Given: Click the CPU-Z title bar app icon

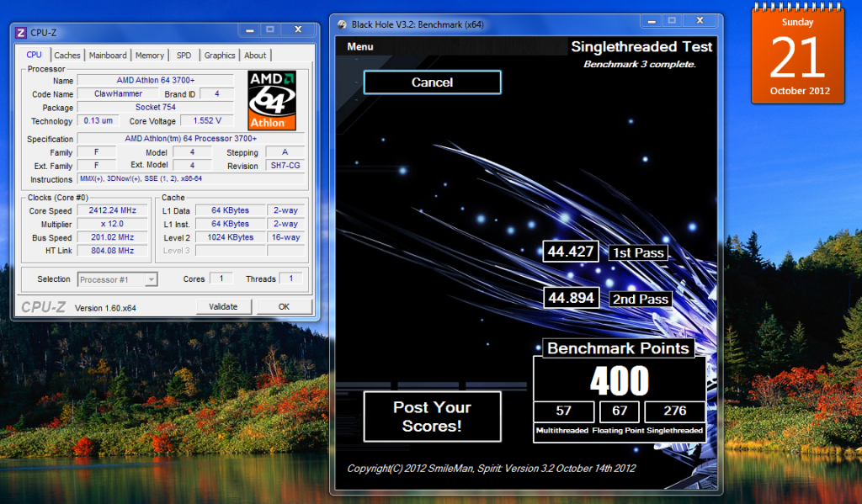Looking at the screenshot, I should tap(20, 33).
